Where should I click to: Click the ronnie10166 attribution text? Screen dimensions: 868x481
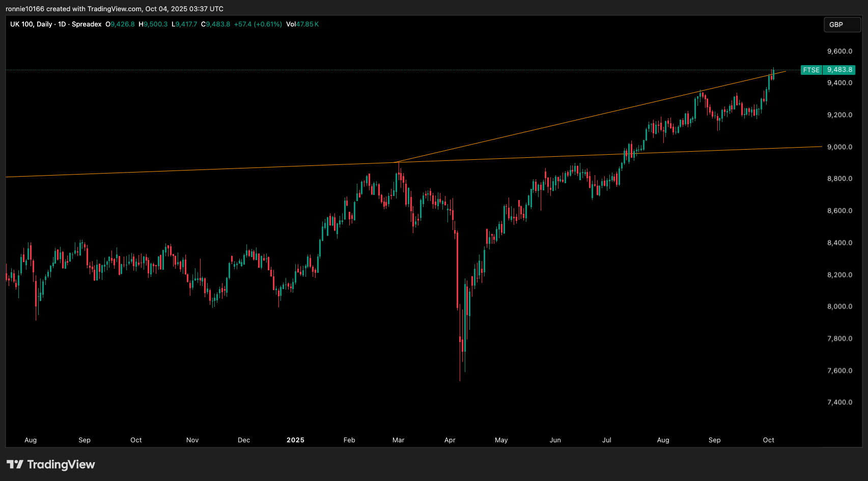[x=25, y=9]
